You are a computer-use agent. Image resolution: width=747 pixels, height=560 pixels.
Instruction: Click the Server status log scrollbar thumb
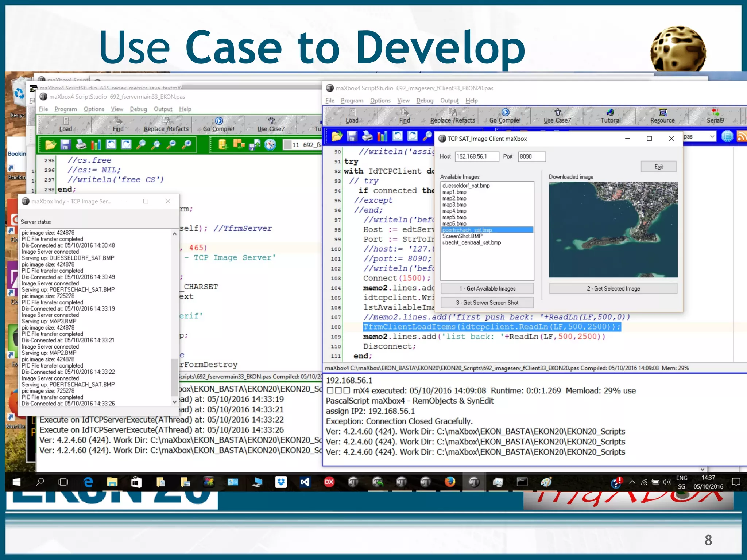tap(175, 377)
